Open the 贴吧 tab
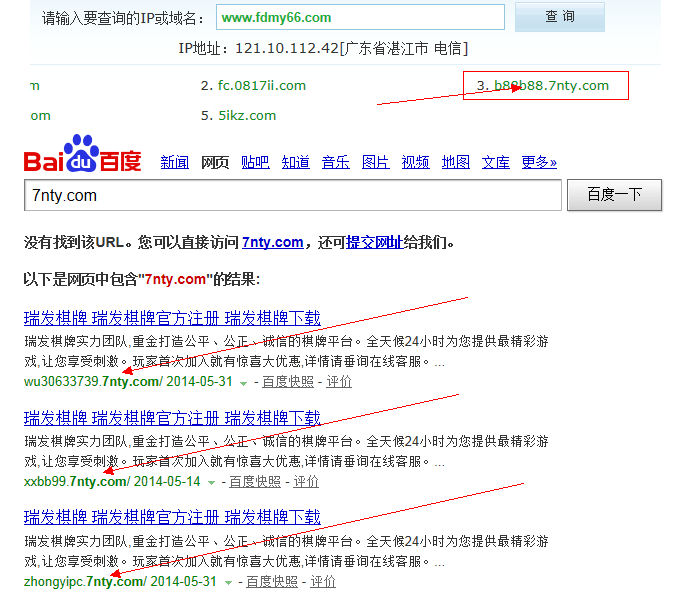 coord(255,162)
